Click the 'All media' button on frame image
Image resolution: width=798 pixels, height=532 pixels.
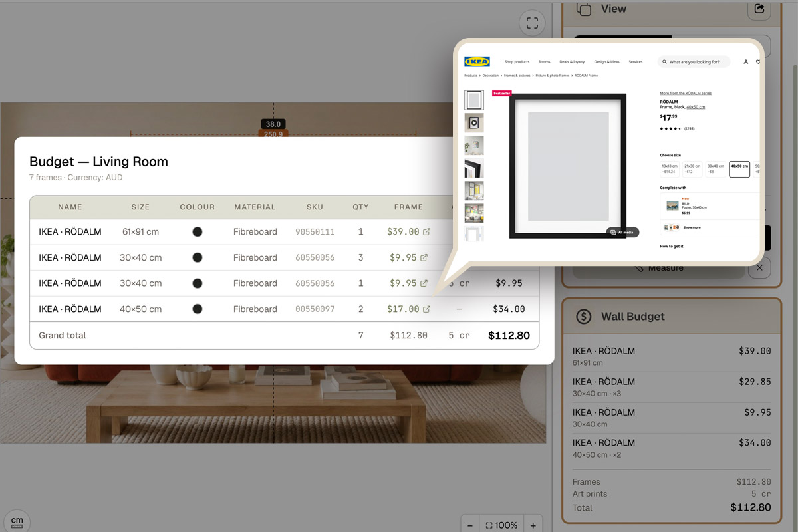point(622,232)
